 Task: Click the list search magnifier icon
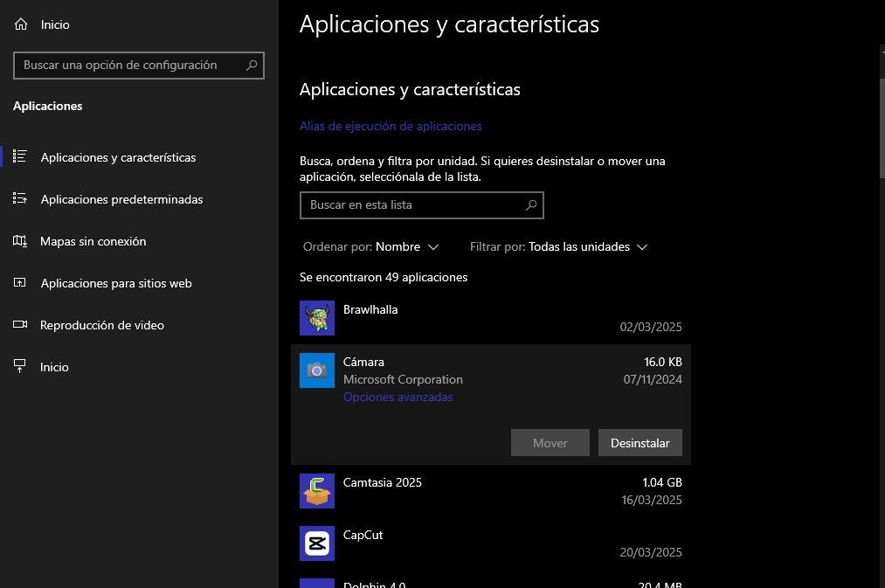coord(531,205)
